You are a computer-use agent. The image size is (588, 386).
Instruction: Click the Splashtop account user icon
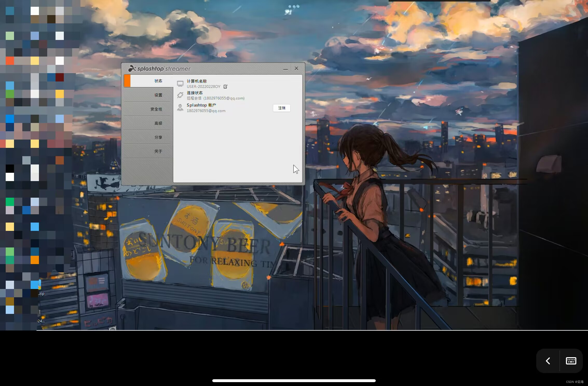[180, 107]
